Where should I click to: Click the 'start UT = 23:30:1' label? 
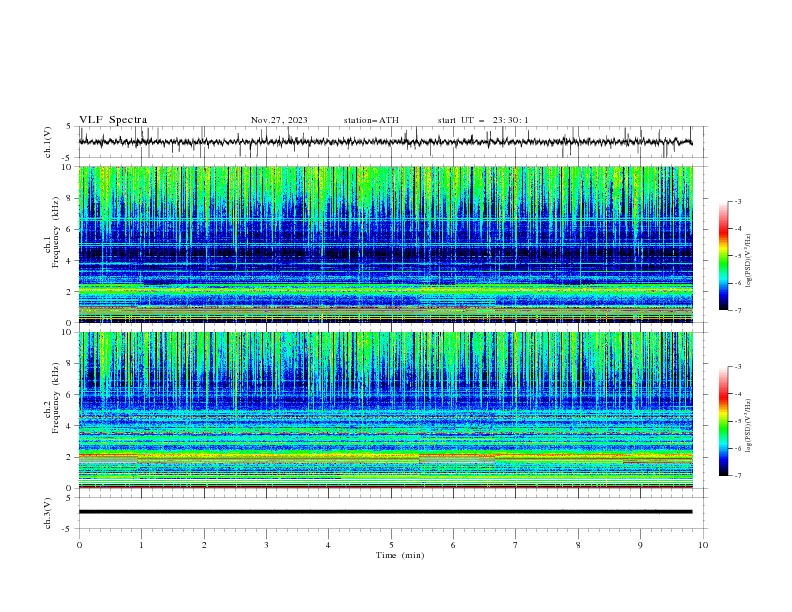click(483, 120)
